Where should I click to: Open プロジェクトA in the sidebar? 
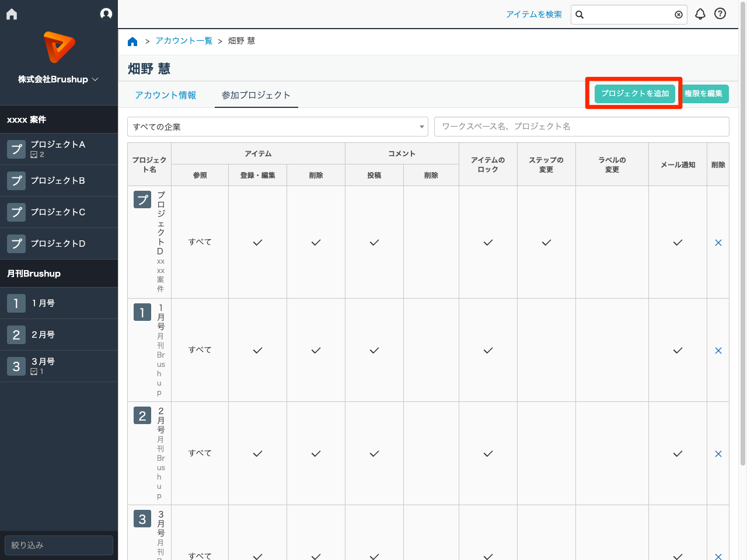tap(59, 149)
